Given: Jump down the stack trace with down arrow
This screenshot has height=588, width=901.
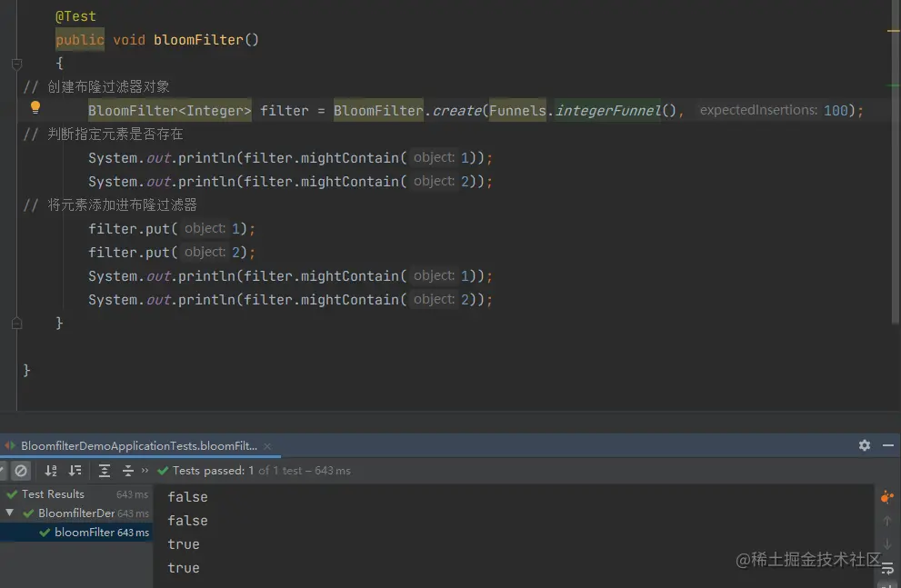Looking at the screenshot, I should (887, 543).
